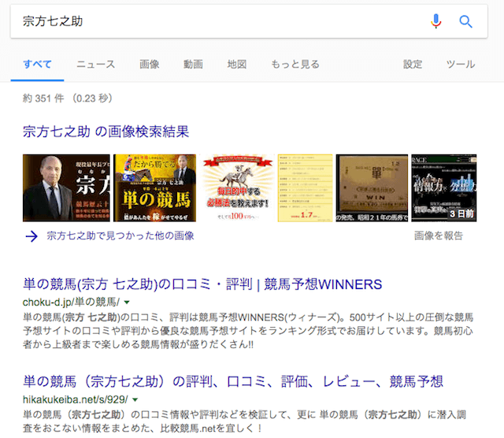Open 宗方七之助 の画像検索結果 heading link
Viewport: 504px width, 438px height.
coord(106,132)
